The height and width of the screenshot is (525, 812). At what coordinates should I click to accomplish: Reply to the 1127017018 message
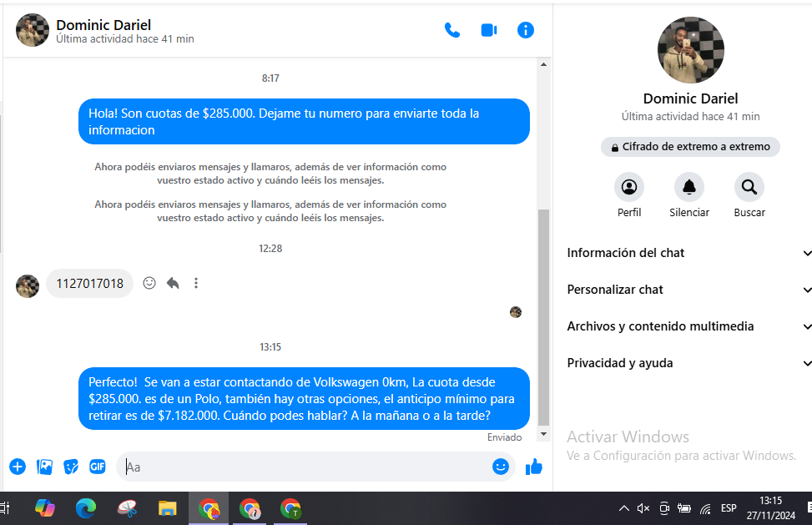click(173, 283)
